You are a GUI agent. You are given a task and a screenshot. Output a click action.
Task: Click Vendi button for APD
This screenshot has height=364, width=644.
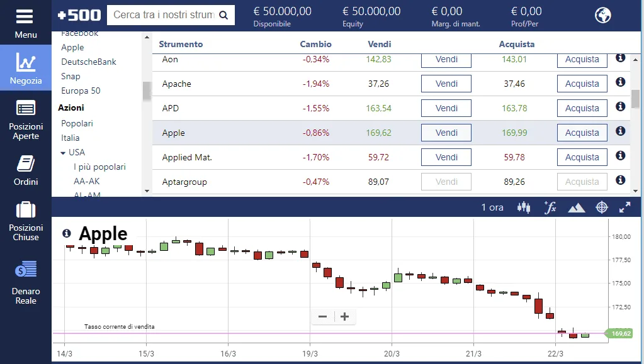[446, 108]
